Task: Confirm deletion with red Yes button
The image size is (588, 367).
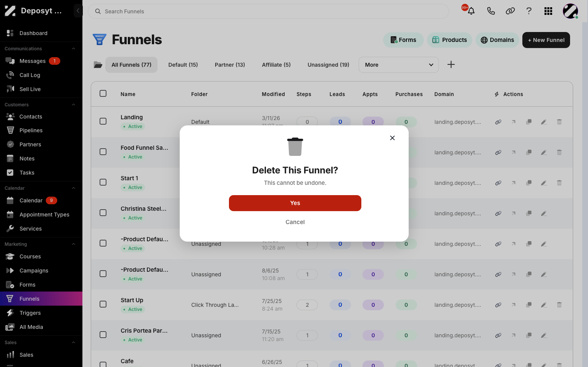Action: (295, 203)
